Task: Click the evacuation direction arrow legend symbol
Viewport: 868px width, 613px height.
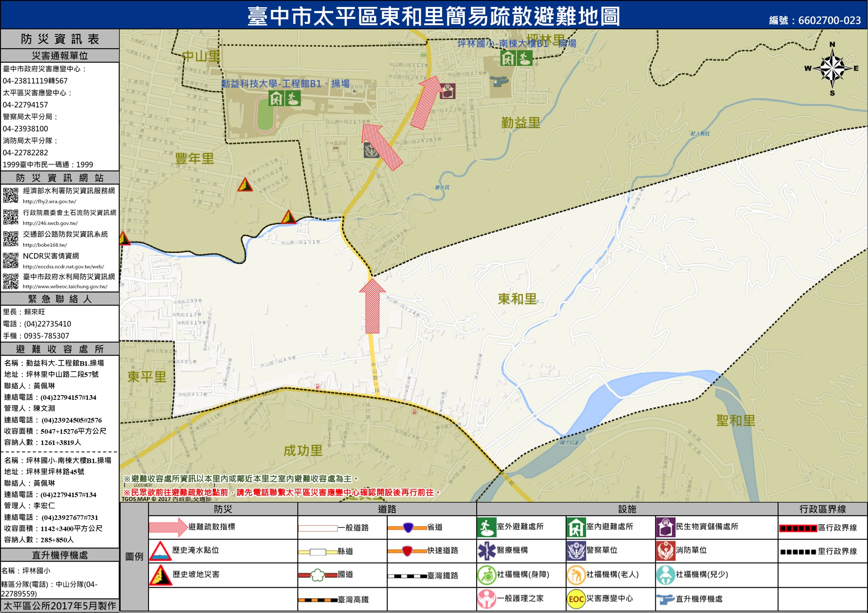Action: tap(168, 527)
